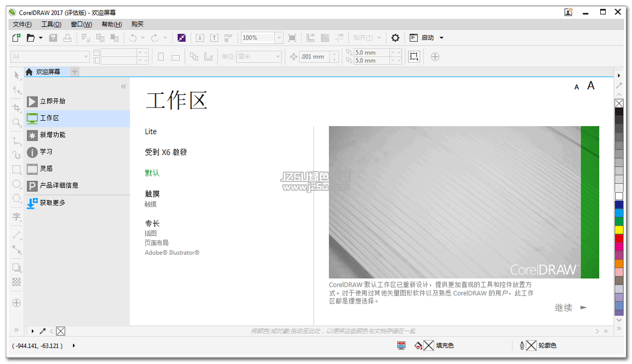Open the 文件(F) menu
Screen dimensions: 632x364
click(22, 24)
